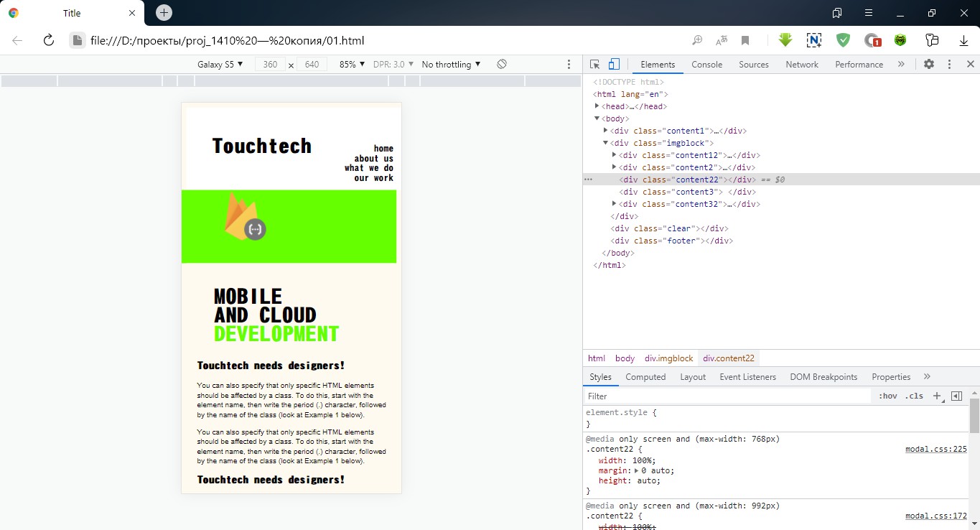Viewport: 980px width, 530px height.
Task: Open the browser collections icon in title bar
Action: tap(837, 13)
